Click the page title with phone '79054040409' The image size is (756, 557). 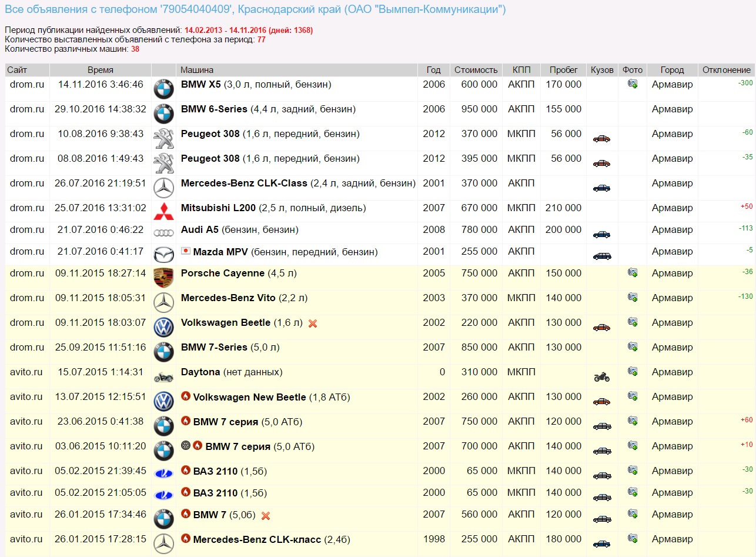click(x=255, y=9)
